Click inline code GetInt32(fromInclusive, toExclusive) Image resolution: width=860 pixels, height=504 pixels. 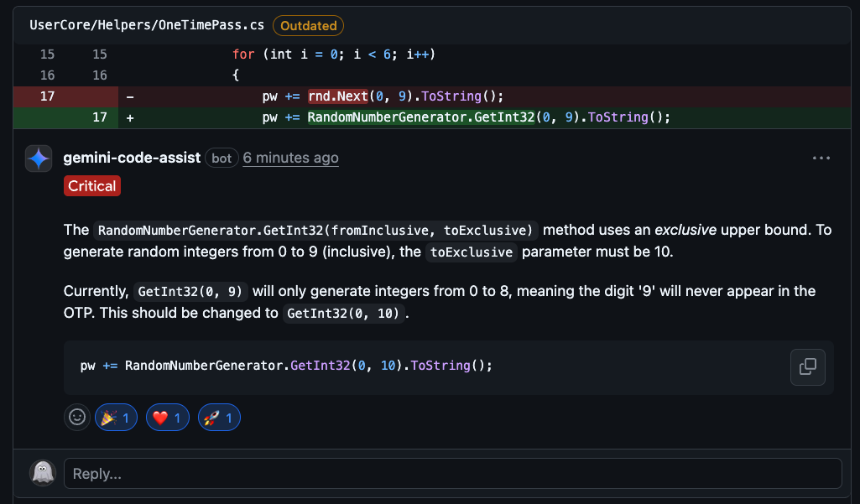point(315,231)
